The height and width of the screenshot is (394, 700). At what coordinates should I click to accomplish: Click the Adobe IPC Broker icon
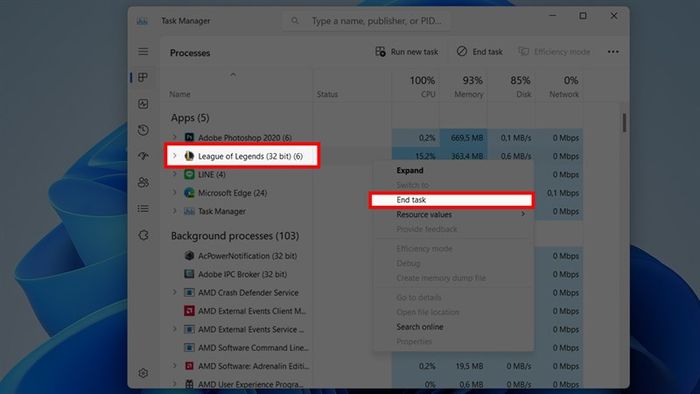tap(189, 274)
